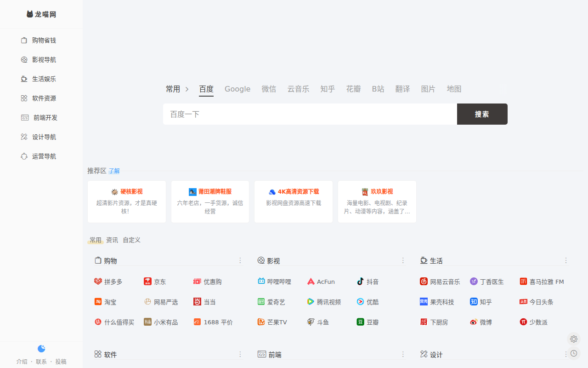Click the 了解 link beside 推荐区
Screen dimensions: 588x368
coord(114,171)
